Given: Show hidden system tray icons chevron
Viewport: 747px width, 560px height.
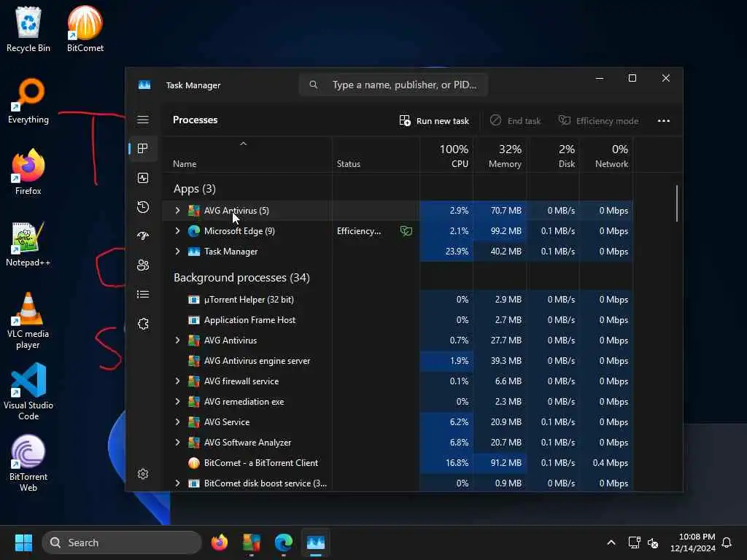Looking at the screenshot, I should coord(611,542).
